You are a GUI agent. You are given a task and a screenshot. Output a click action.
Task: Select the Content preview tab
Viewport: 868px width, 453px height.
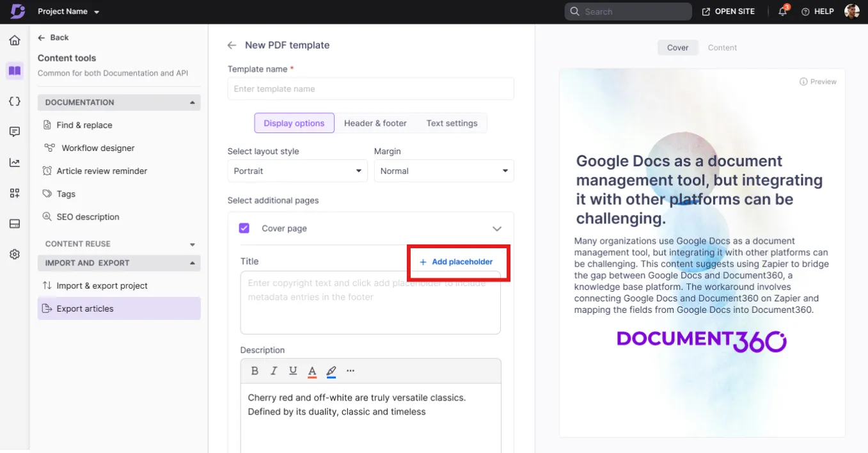coord(722,47)
